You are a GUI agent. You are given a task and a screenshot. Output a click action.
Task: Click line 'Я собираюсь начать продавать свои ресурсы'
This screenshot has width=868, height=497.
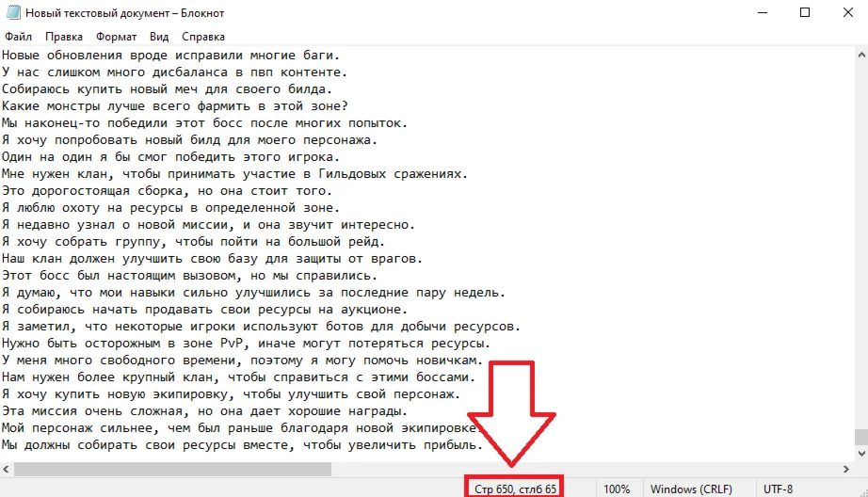point(205,310)
